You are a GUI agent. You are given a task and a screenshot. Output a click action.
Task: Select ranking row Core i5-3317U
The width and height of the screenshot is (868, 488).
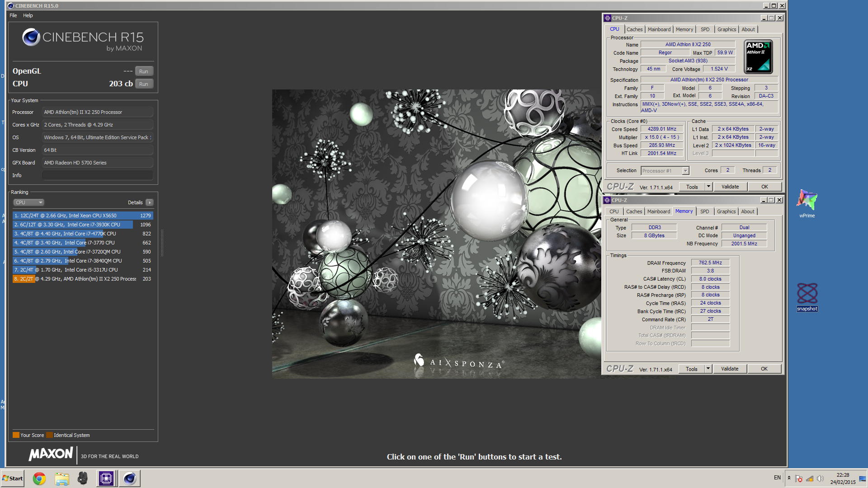[83, 270]
